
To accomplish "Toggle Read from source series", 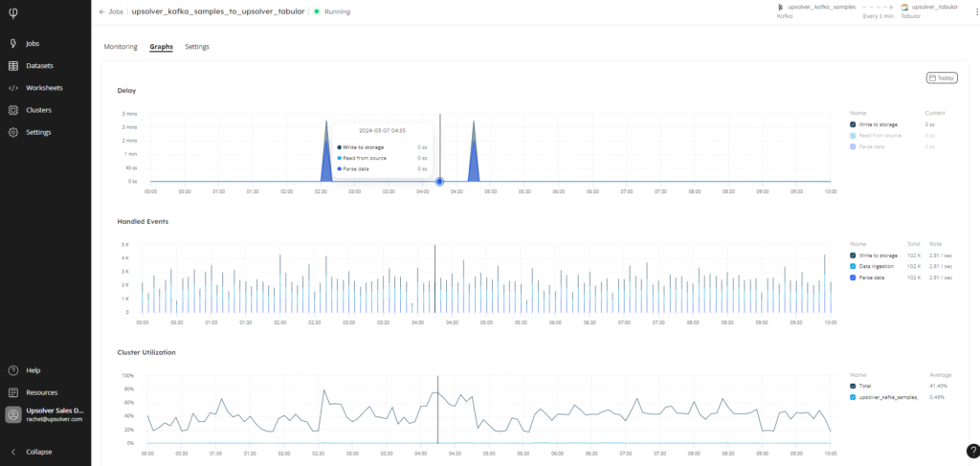I will tap(854, 136).
